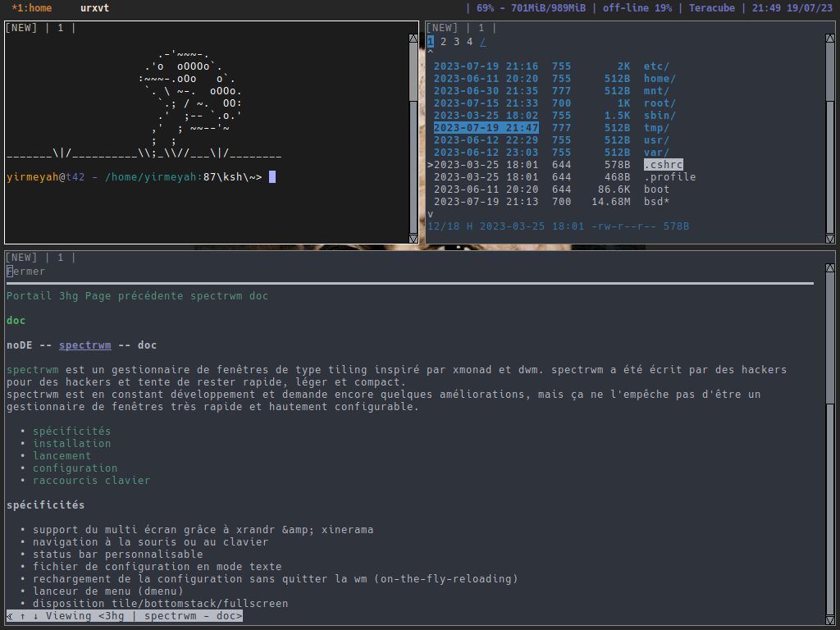Click scroll-down arrow of the shell terminal pane
This screenshot has width=840, height=630.
click(x=413, y=237)
